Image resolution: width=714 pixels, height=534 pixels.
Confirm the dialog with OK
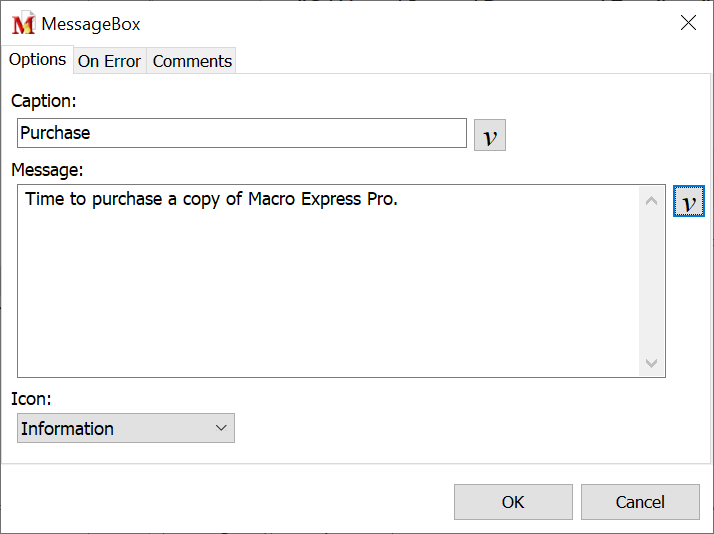pyautogui.click(x=513, y=502)
